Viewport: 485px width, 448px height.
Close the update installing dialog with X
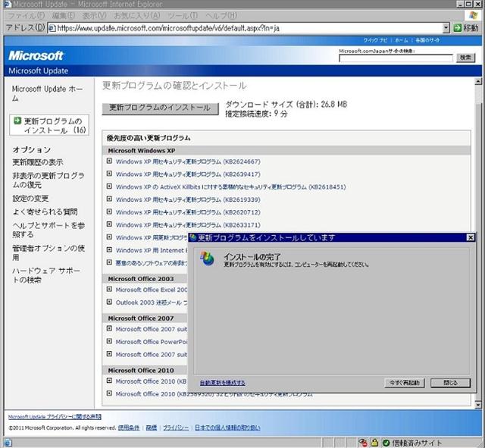tap(470, 237)
